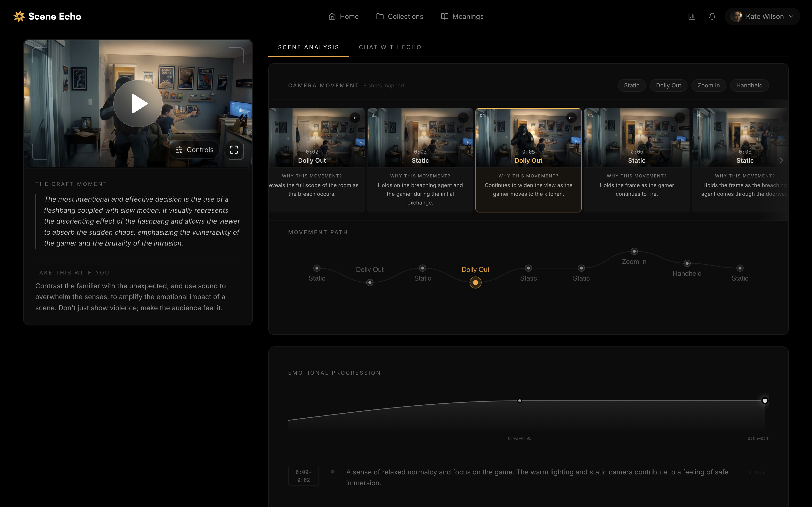Click the dolly icon on shot 04
Screen dimensions: 812x507
[571, 118]
